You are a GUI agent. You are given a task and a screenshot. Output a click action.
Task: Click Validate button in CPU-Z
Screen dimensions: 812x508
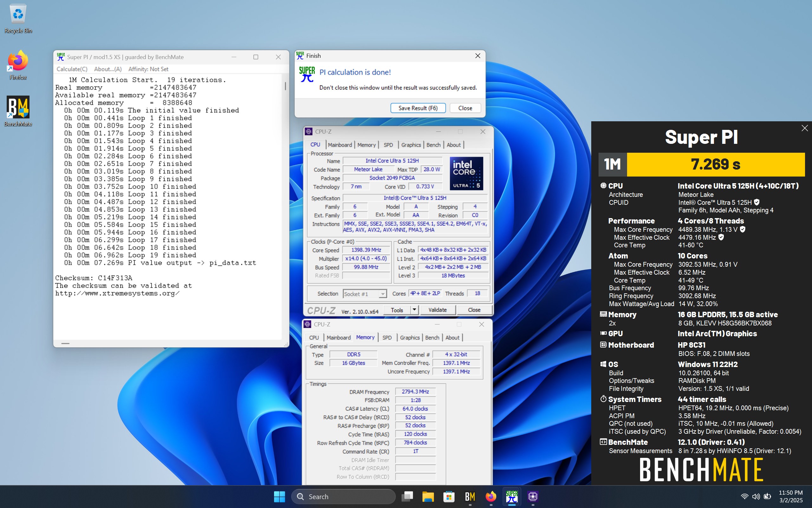[437, 310]
